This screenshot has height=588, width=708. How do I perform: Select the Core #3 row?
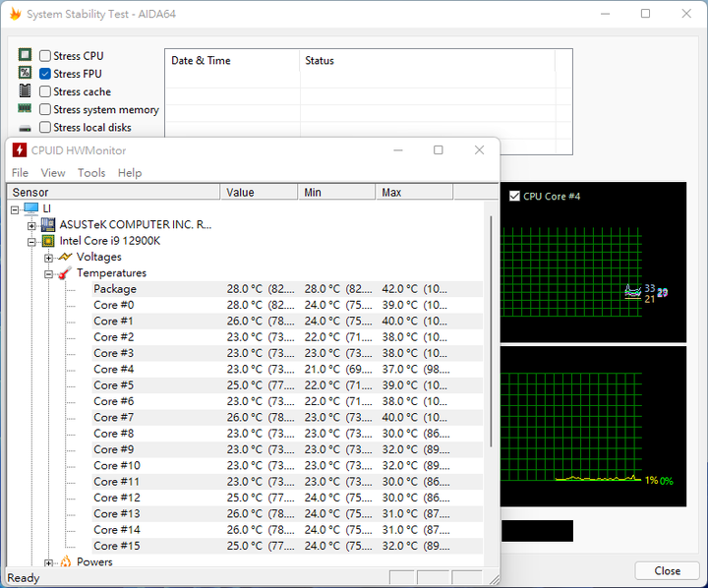pyautogui.click(x=287, y=353)
